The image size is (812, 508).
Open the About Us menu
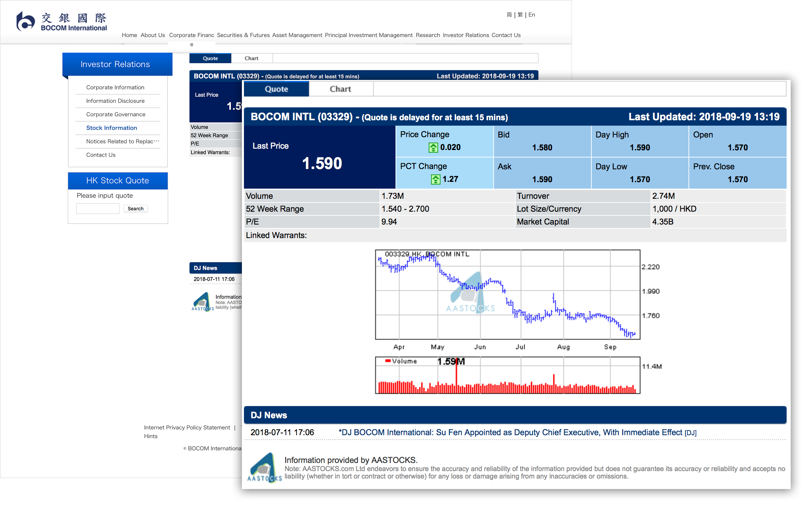[x=153, y=35]
